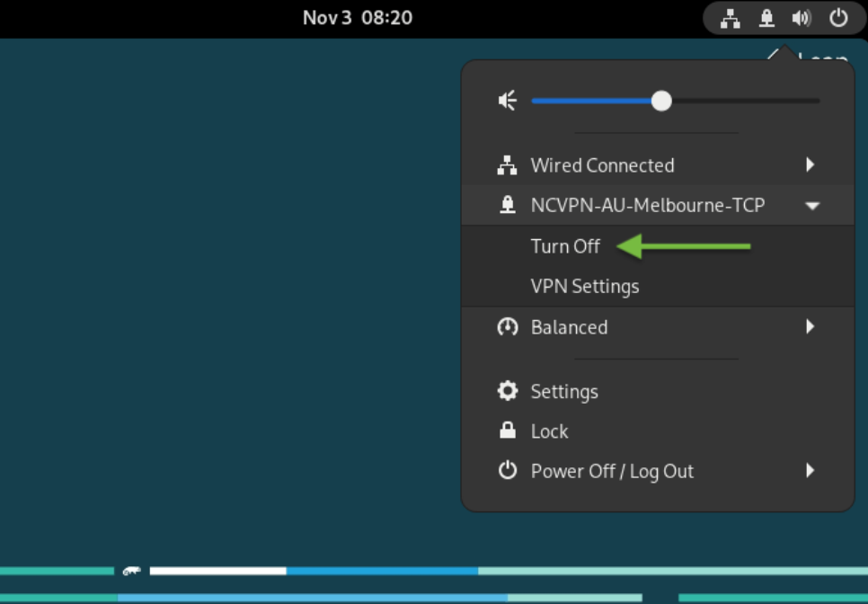Expand the Balanced power profile arrow
Screen dimensions: 868x604
(x=810, y=326)
